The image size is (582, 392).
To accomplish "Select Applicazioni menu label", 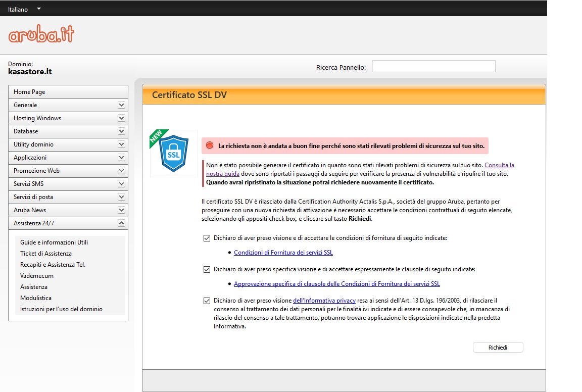I will (x=30, y=158).
